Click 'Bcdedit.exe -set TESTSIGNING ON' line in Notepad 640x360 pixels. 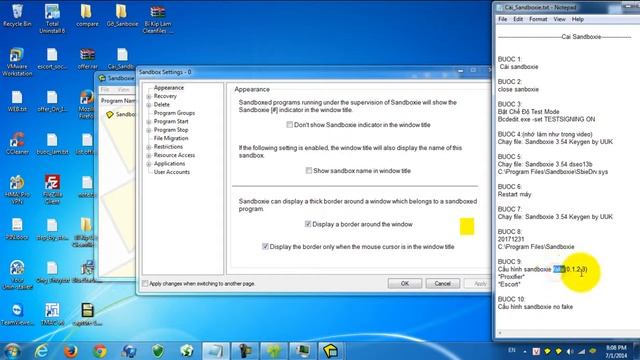tap(546, 119)
